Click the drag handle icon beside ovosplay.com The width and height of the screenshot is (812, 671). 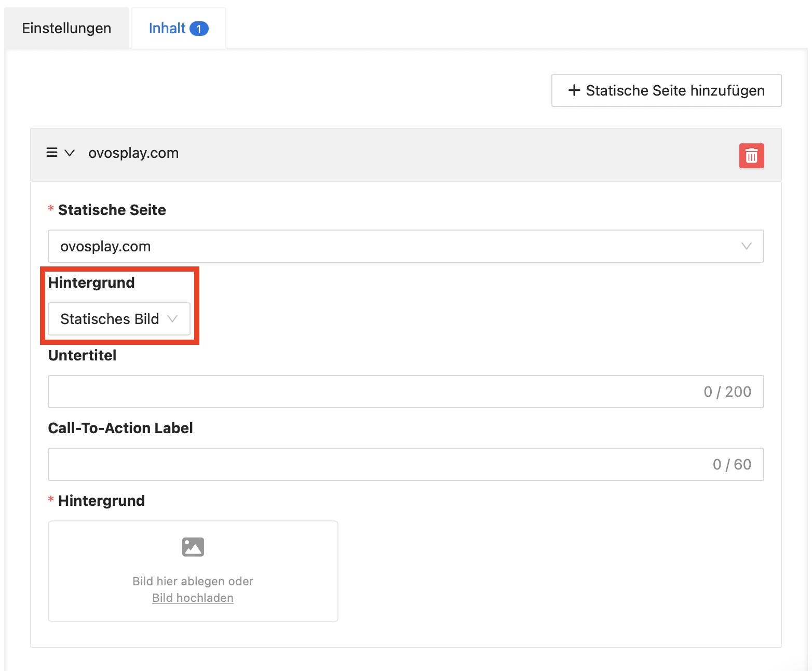coord(52,153)
